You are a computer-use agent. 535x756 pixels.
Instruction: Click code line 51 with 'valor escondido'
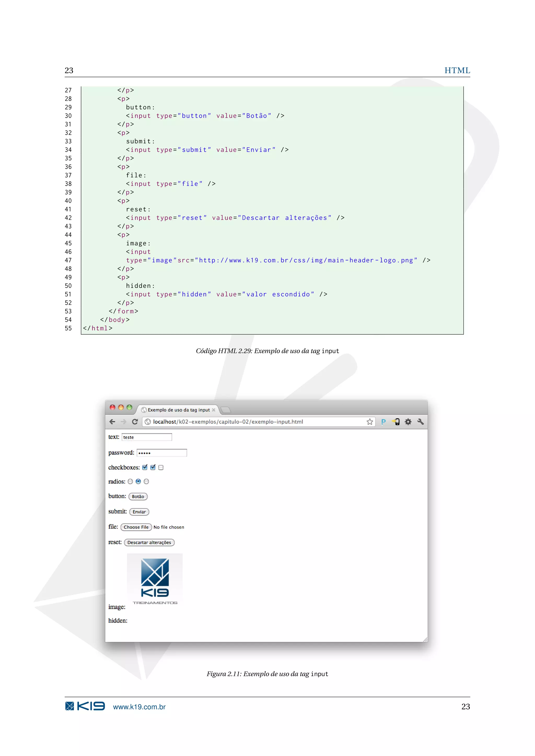pyautogui.click(x=227, y=294)
